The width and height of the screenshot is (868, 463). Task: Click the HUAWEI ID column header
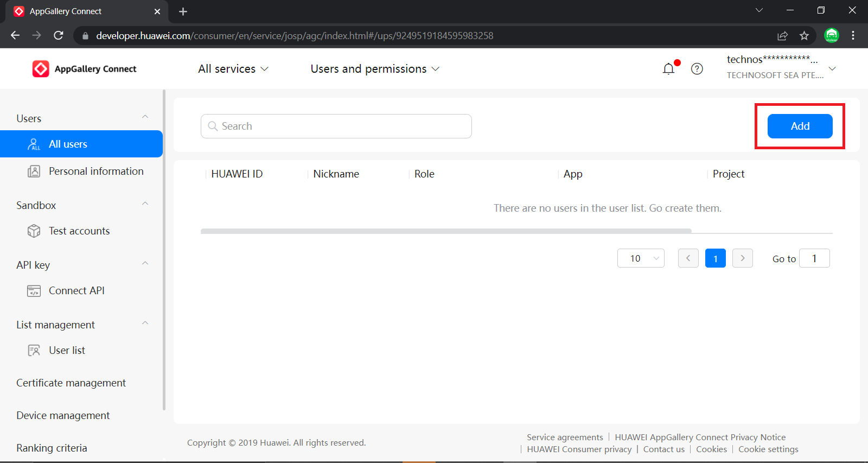tap(237, 174)
